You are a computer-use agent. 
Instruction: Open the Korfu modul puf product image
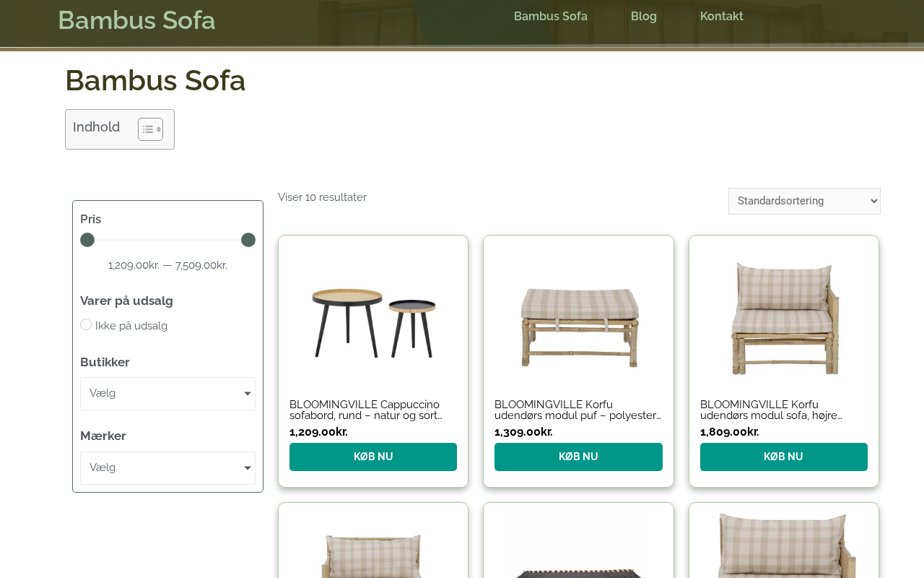(x=578, y=314)
